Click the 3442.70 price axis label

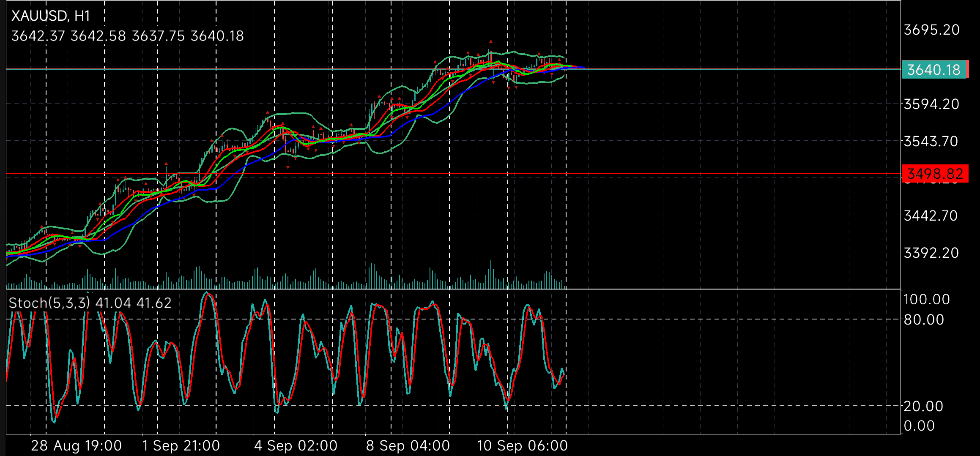tap(931, 216)
